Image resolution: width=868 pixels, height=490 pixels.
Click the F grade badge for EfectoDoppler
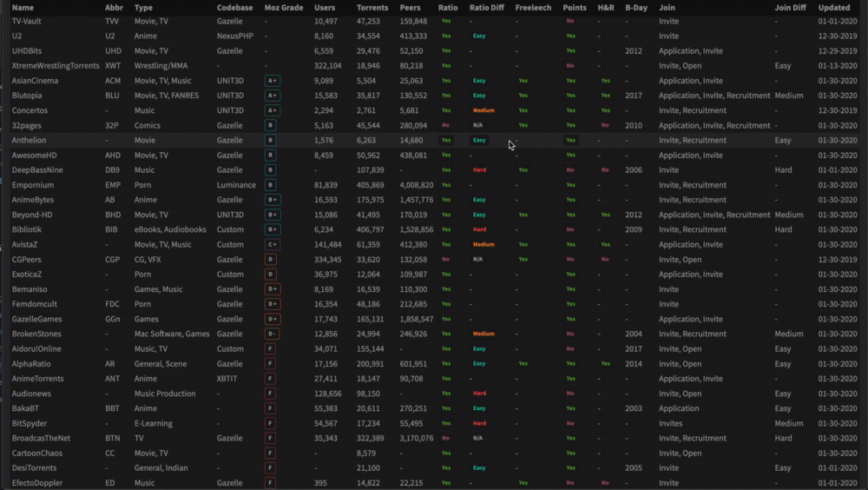(270, 483)
